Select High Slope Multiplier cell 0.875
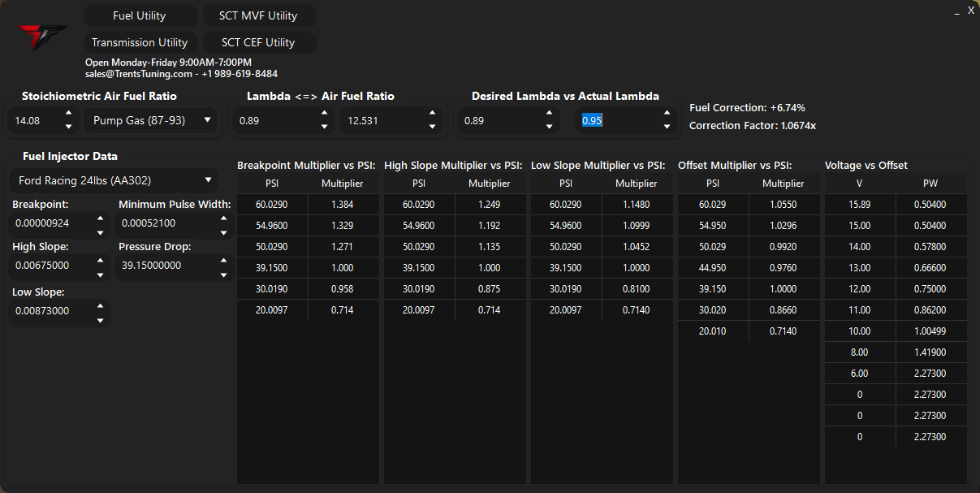 pos(490,289)
